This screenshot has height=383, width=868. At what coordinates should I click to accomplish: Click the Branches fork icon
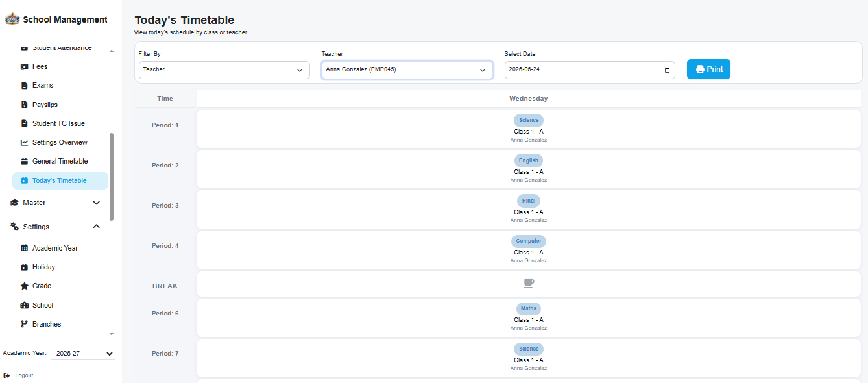24,324
